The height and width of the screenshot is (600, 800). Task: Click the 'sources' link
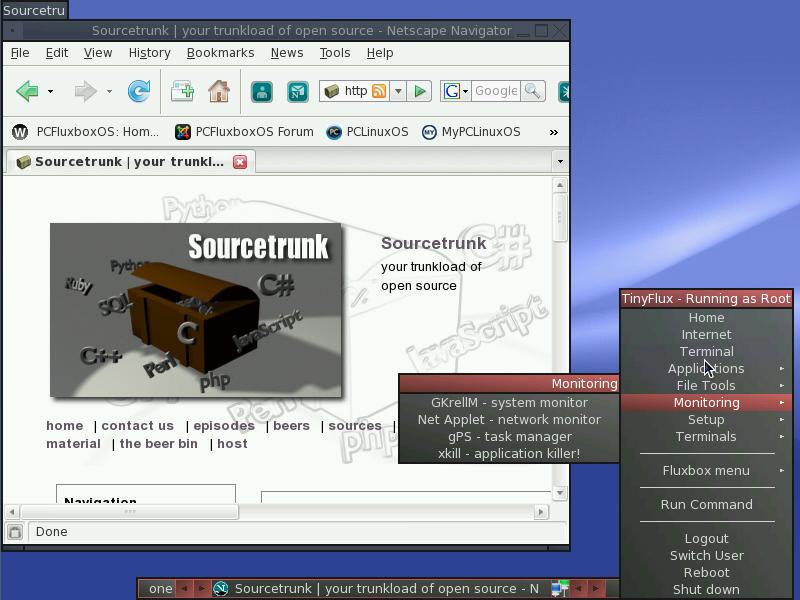[355, 426]
